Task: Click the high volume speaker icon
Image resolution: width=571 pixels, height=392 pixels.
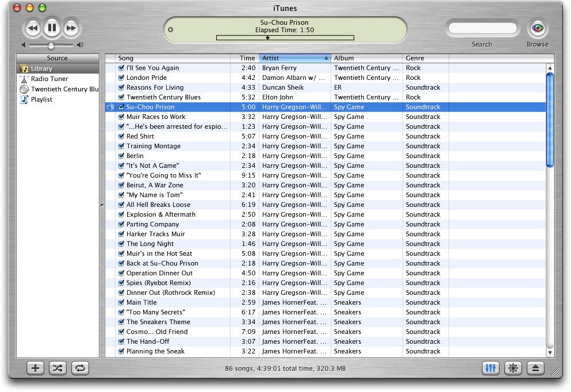Action: point(80,45)
